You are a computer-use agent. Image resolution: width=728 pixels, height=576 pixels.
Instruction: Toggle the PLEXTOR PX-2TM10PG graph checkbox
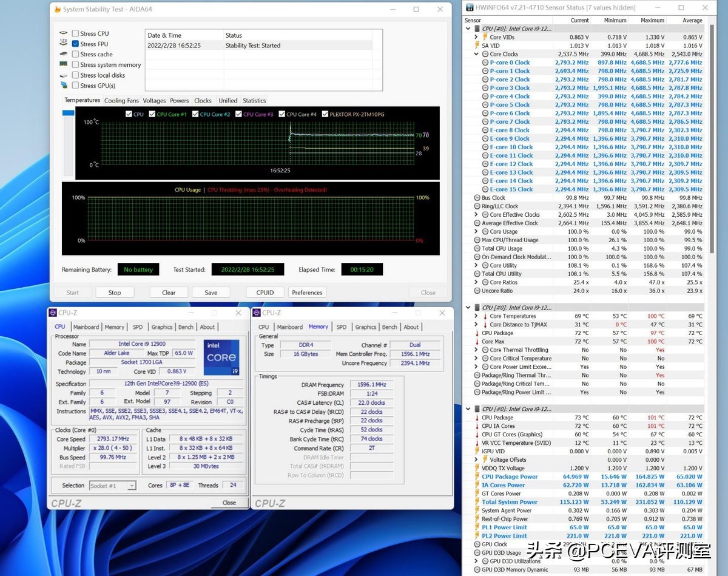point(326,114)
